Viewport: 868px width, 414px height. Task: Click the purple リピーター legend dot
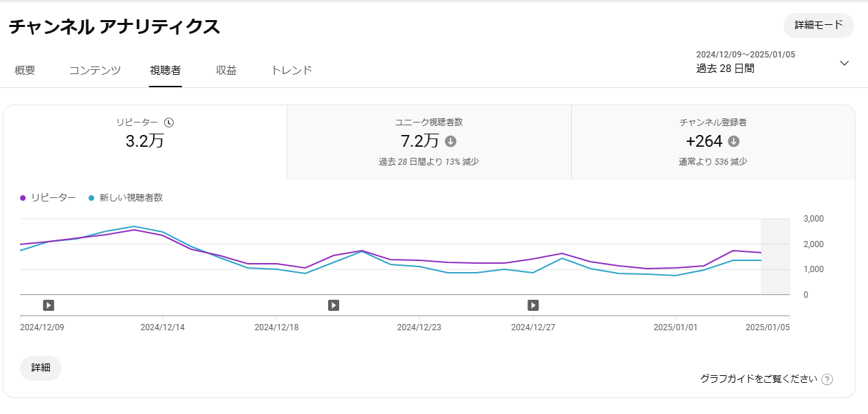(24, 198)
